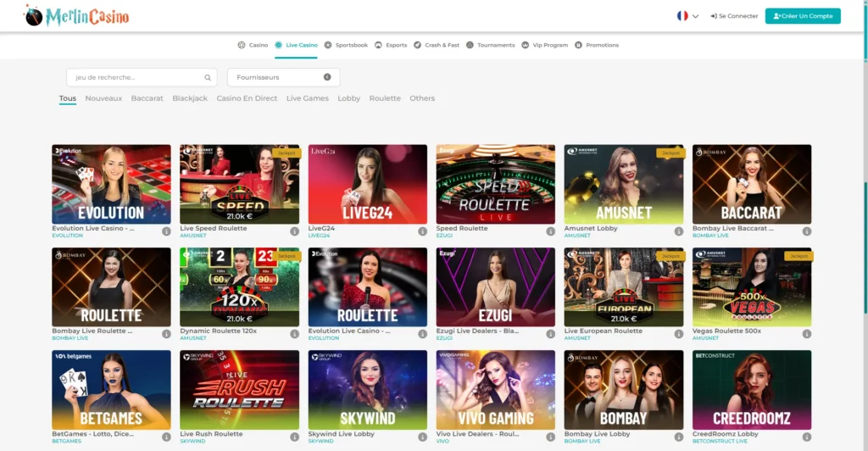Open the Vip Program page
Viewport: 868px width, 451px height.
tap(545, 45)
